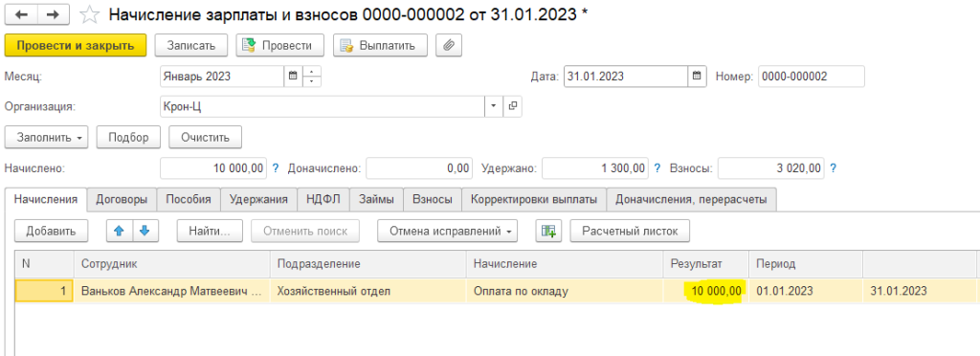Screen dimensions: 980x356
Task: Select the Хозяйственный отдел cell
Action: 368,291
